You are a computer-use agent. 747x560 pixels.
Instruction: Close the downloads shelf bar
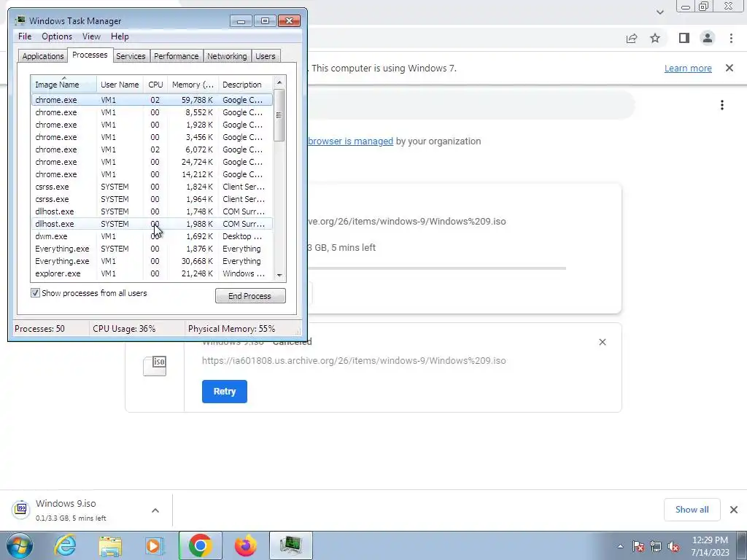pos(734,510)
